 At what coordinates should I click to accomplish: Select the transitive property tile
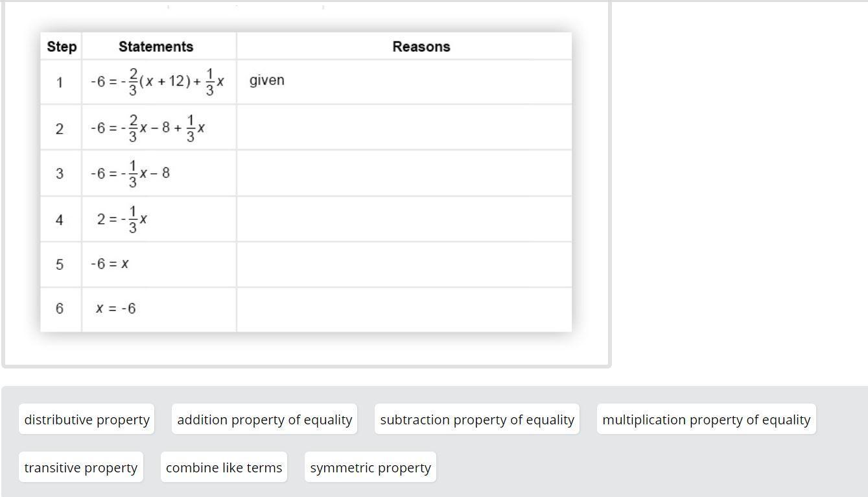tap(81, 468)
